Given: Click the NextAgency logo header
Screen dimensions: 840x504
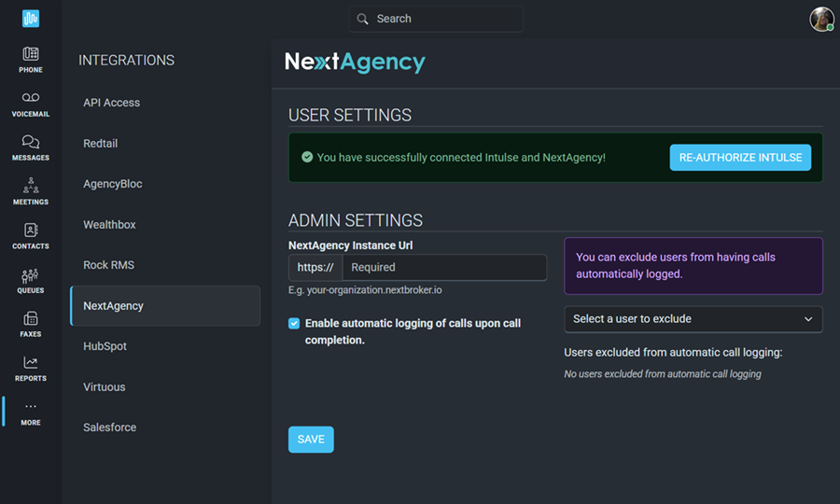Looking at the screenshot, I should pos(355,63).
